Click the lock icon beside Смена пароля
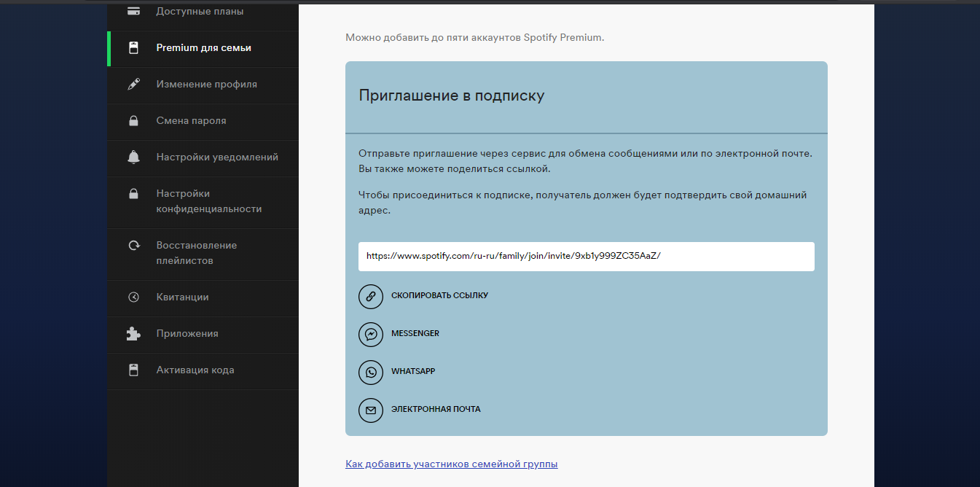Screen dimensions: 980x487 (133, 121)
